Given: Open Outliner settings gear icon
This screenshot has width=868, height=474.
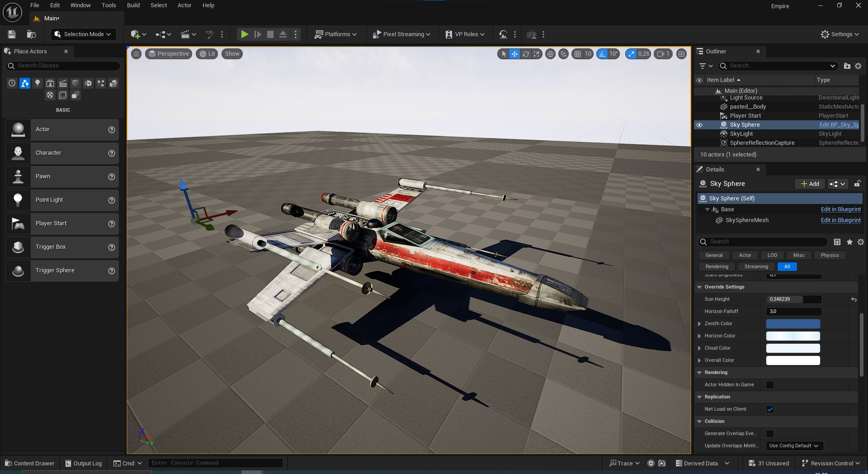Looking at the screenshot, I should point(858,66).
